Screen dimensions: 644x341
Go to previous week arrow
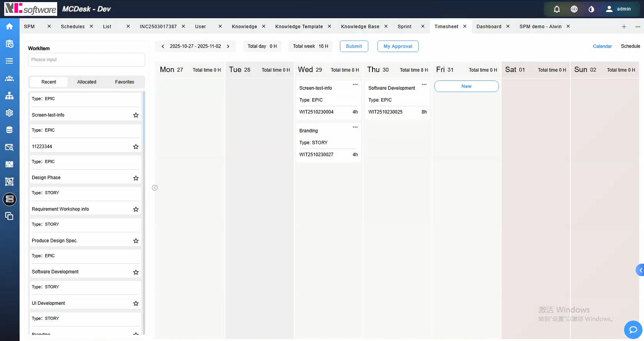click(x=163, y=46)
